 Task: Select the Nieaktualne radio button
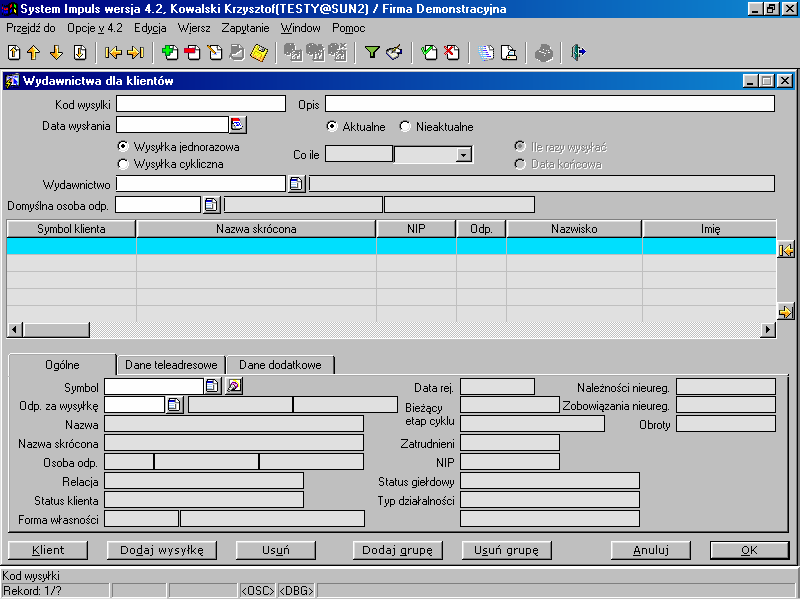click(x=405, y=127)
